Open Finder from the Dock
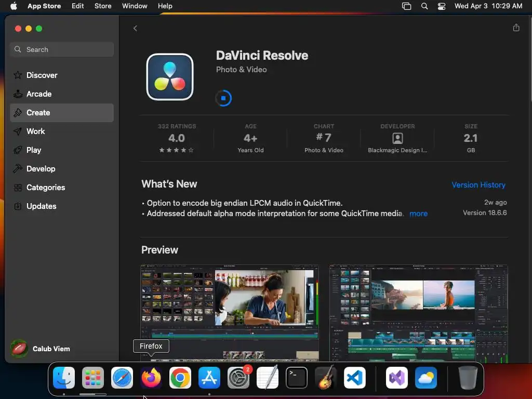The height and width of the screenshot is (399, 532). [x=64, y=378]
